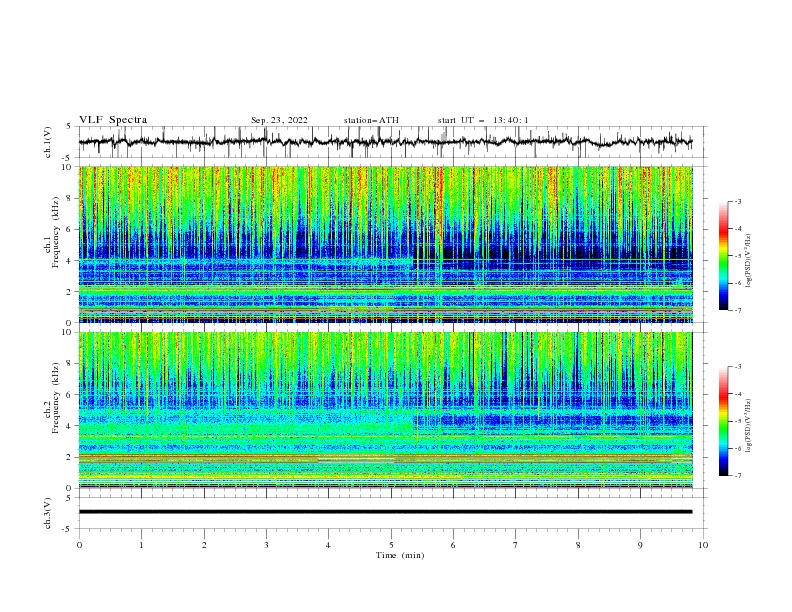The height and width of the screenshot is (612, 792).
Task: Click the time axis tick label "5"
Action: coord(391,545)
